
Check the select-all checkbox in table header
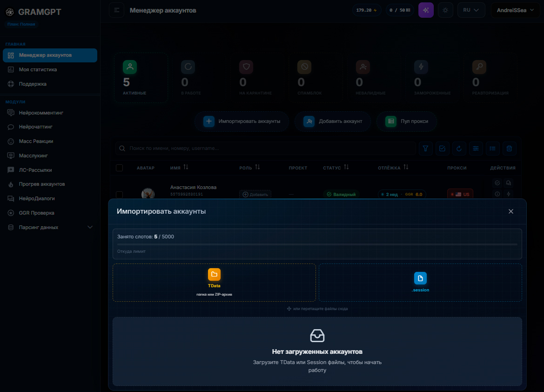[119, 168]
